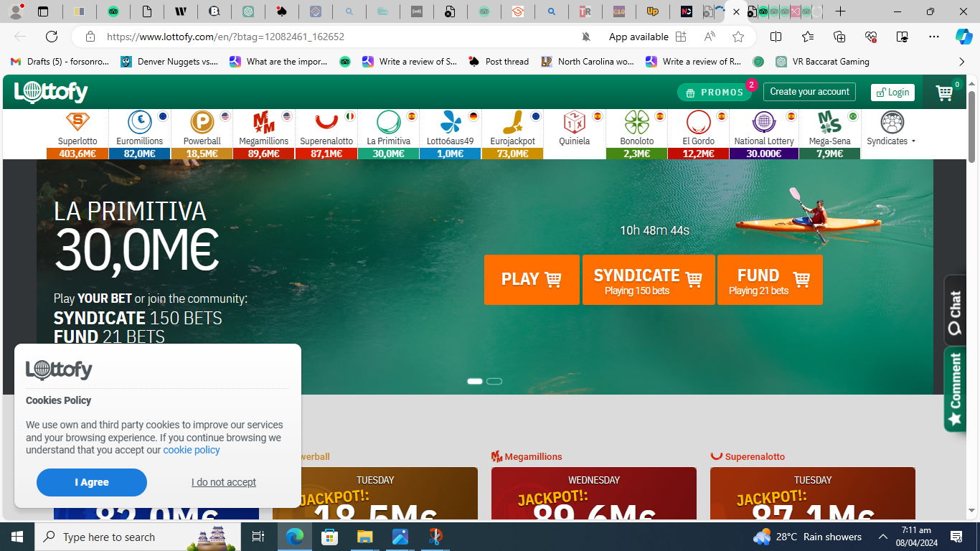This screenshot has height=551, width=980.
Task: Open Powerball Tuesday jackpot card
Action: coord(375,493)
